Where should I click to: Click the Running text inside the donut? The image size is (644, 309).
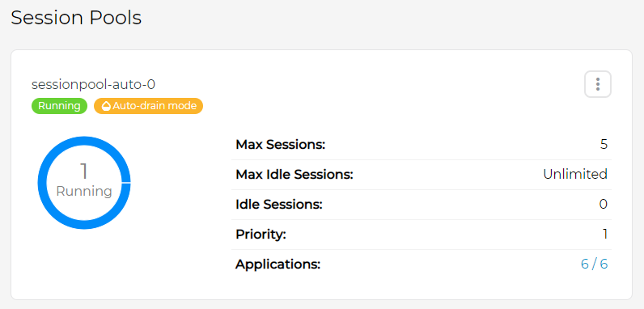coord(84,192)
